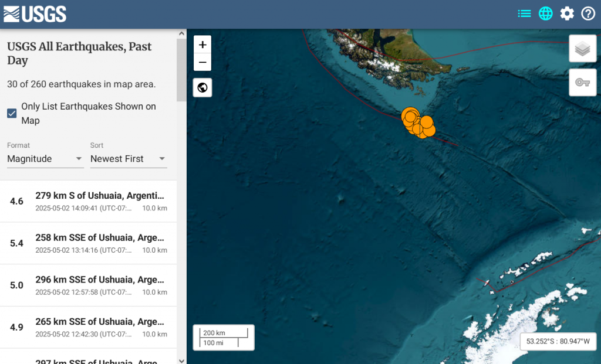This screenshot has width=601, height=364.
Task: Toggle the map view globe icon
Action: pos(545,14)
